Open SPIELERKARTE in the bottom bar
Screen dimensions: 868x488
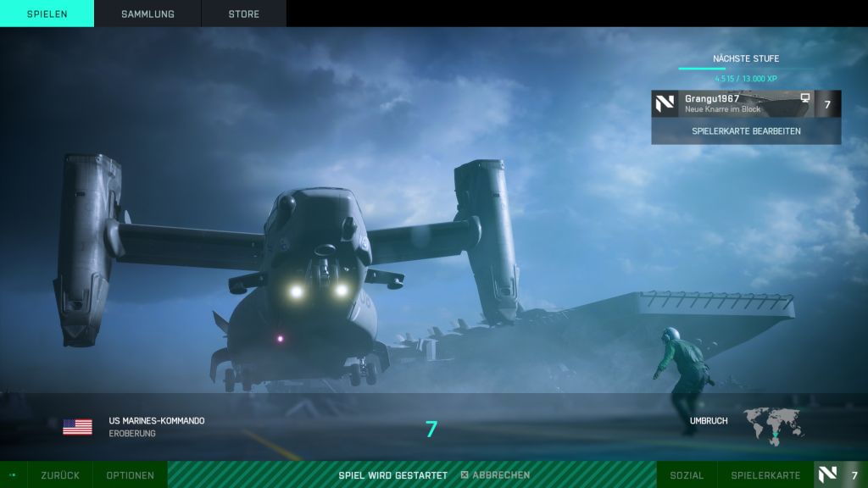pyautogui.click(x=765, y=475)
